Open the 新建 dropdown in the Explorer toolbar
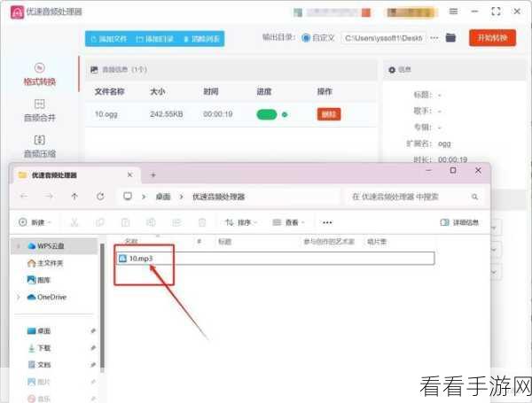 (35, 222)
